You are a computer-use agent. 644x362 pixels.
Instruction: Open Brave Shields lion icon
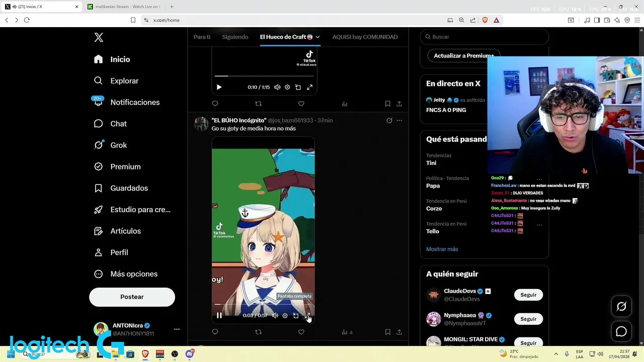click(485, 20)
